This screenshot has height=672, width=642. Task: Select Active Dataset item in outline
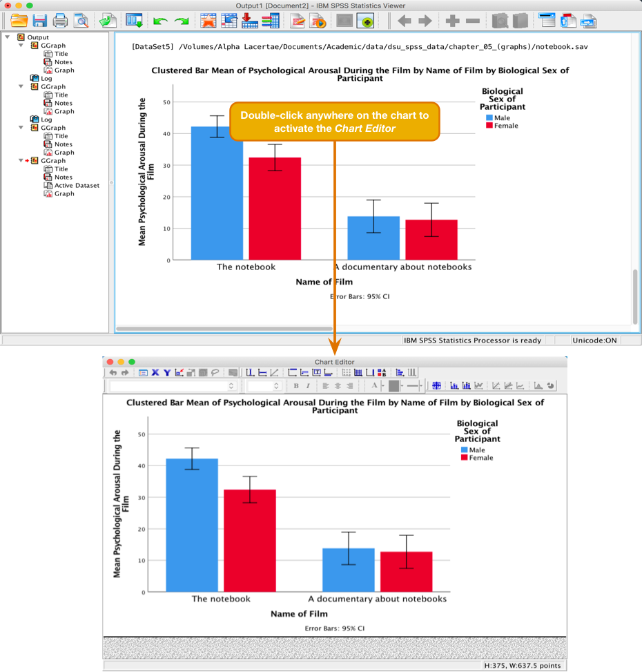[x=77, y=186]
